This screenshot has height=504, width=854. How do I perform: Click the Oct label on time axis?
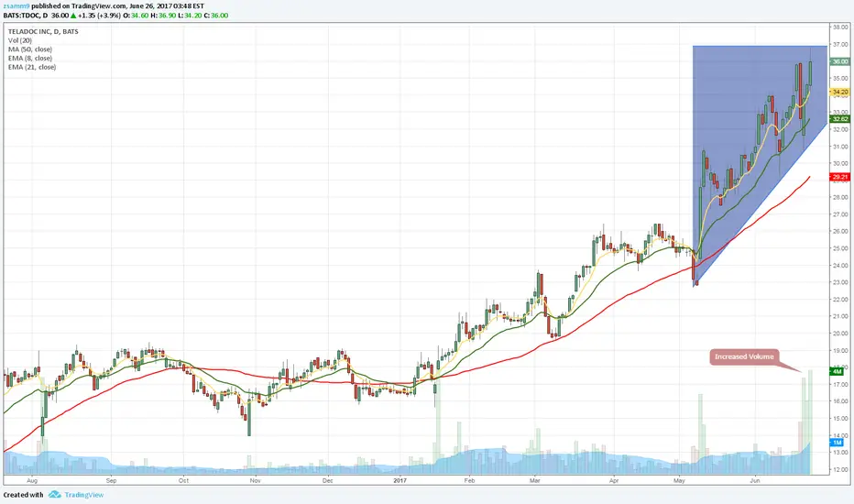tap(183, 480)
